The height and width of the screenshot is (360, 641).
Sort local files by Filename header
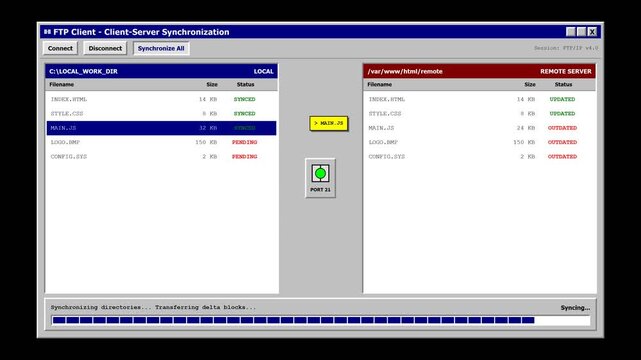coord(61,85)
